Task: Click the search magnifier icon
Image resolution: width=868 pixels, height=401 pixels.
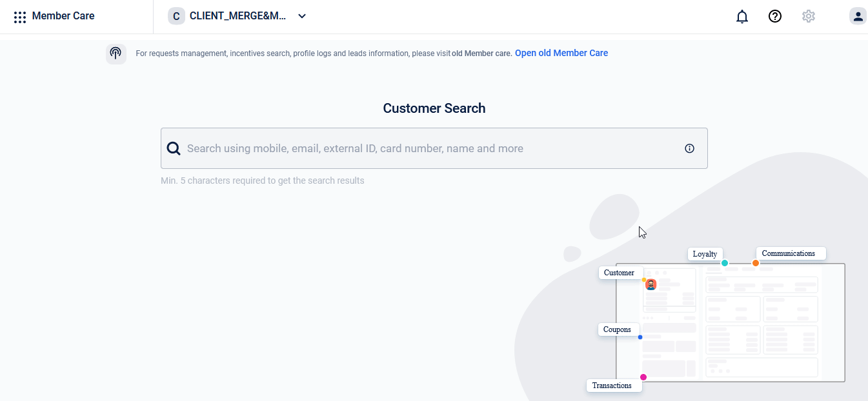Action: click(174, 149)
